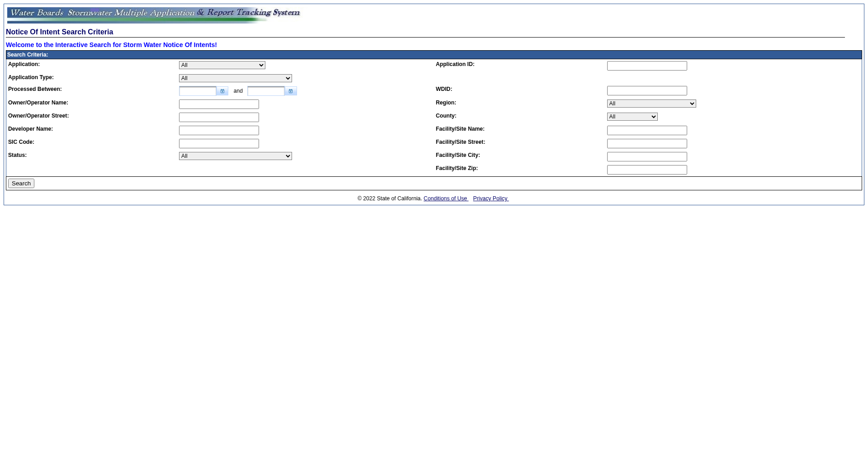Focus the Owner/Operator Name field
Image resolution: width=868 pixels, height=449 pixels.
(x=219, y=104)
